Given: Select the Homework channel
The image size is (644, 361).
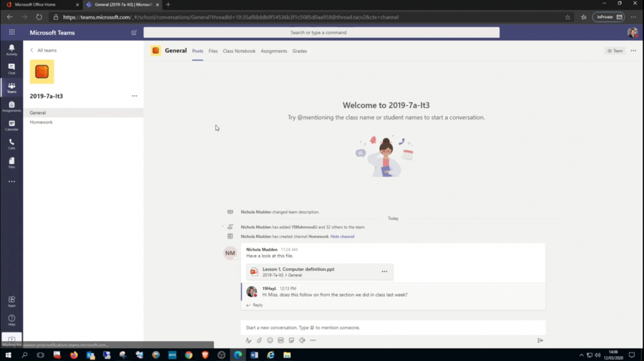Looking at the screenshot, I should click(42, 122).
